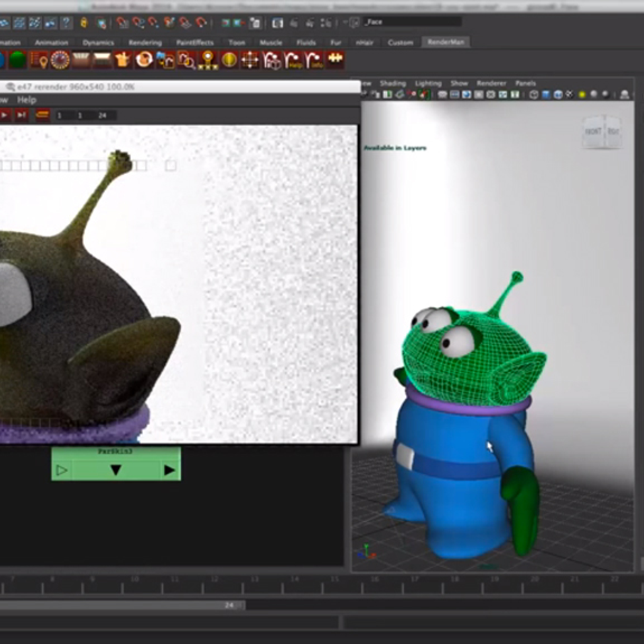
Task: Click the RenderMan list with pin shelf icon
Action: pyautogui.click(x=39, y=60)
